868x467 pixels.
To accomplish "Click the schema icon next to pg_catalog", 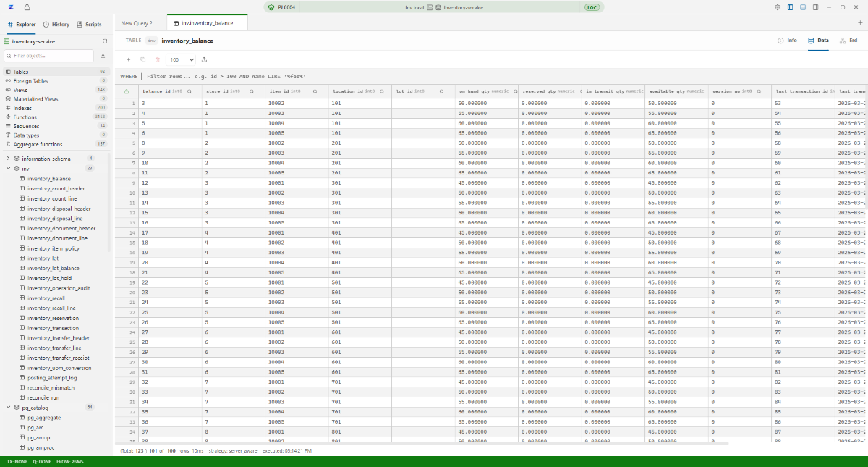I will click(x=17, y=408).
